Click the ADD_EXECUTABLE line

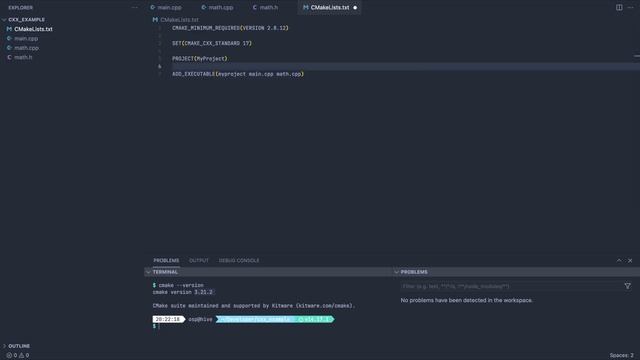238,74
